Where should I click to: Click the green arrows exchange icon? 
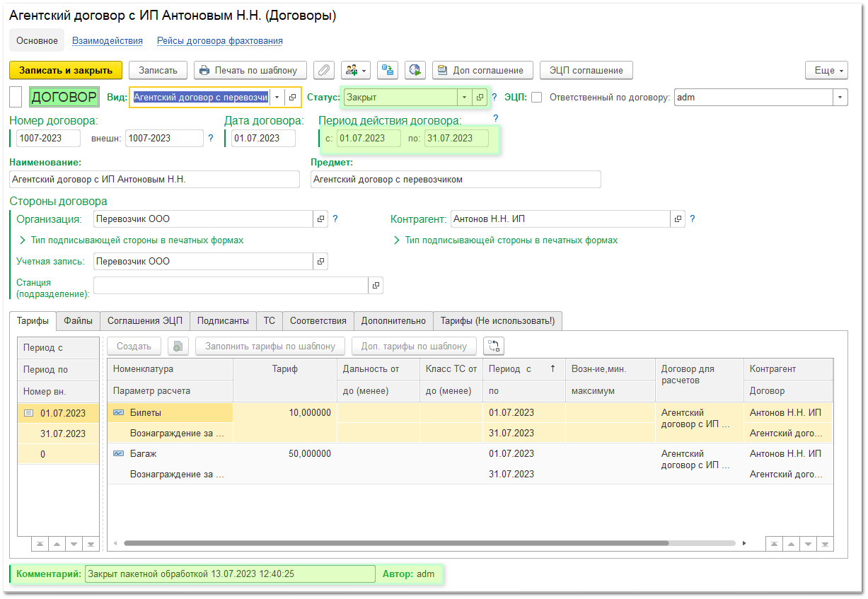tap(387, 70)
